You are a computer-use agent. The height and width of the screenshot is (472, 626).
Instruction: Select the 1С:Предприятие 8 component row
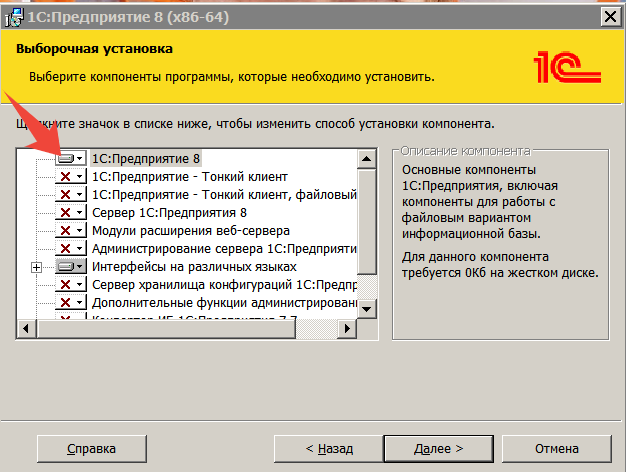point(146,159)
